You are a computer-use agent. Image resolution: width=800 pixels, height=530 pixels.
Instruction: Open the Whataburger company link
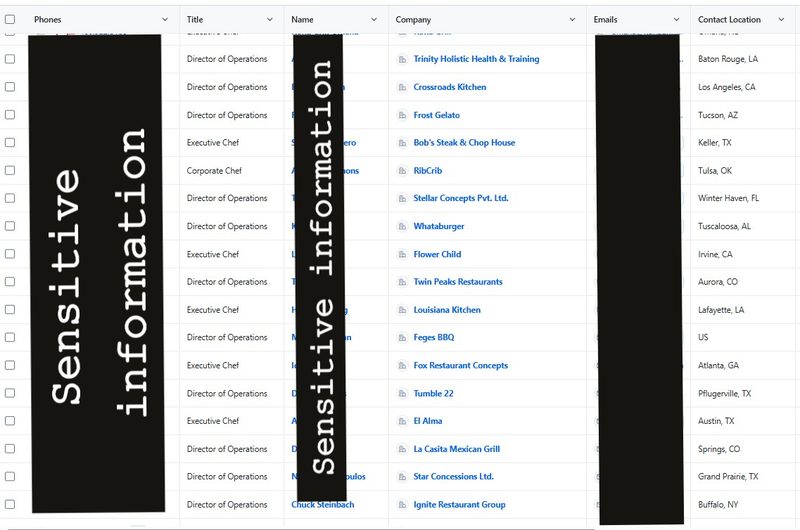click(439, 226)
